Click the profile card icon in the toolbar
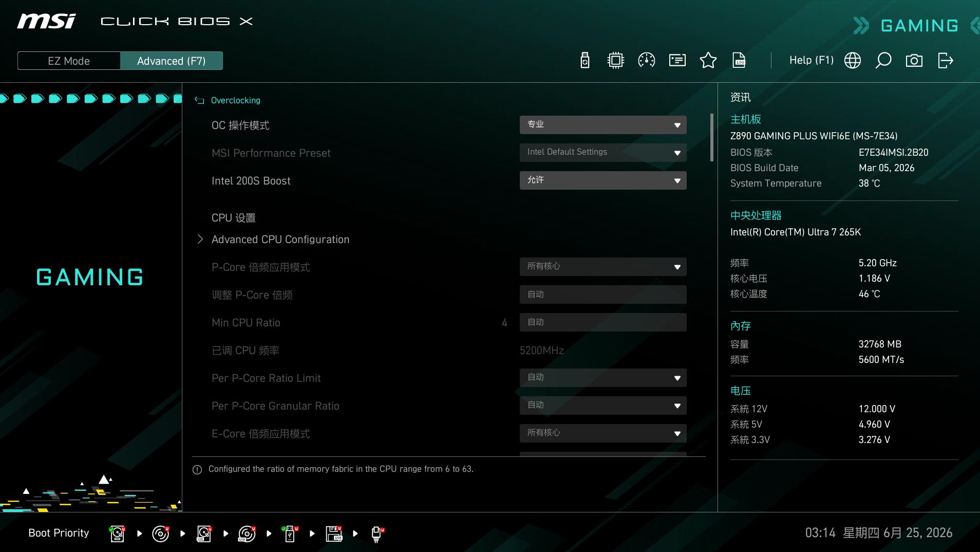This screenshot has width=980, height=552. [x=677, y=61]
